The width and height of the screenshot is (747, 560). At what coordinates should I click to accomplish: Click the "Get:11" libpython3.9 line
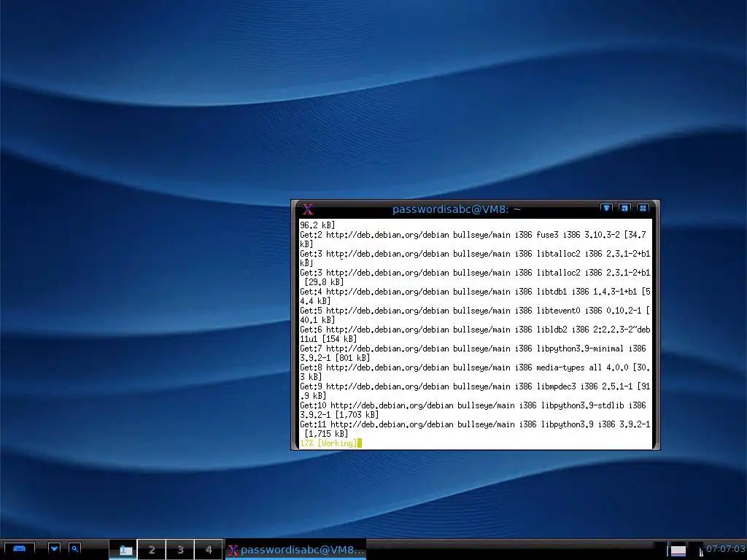pyautogui.click(x=475, y=424)
